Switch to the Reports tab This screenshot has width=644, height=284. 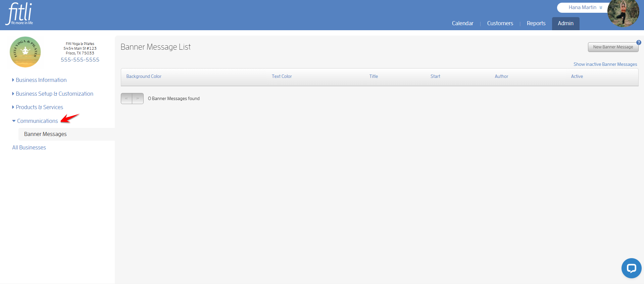tap(536, 23)
